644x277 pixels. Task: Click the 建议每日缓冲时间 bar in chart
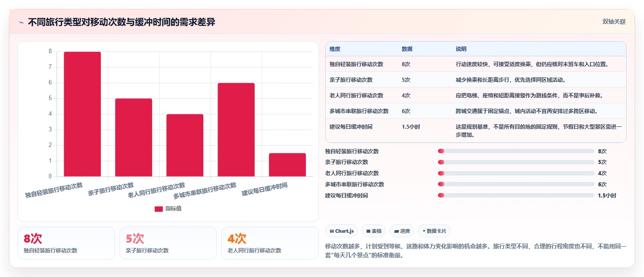[288, 164]
